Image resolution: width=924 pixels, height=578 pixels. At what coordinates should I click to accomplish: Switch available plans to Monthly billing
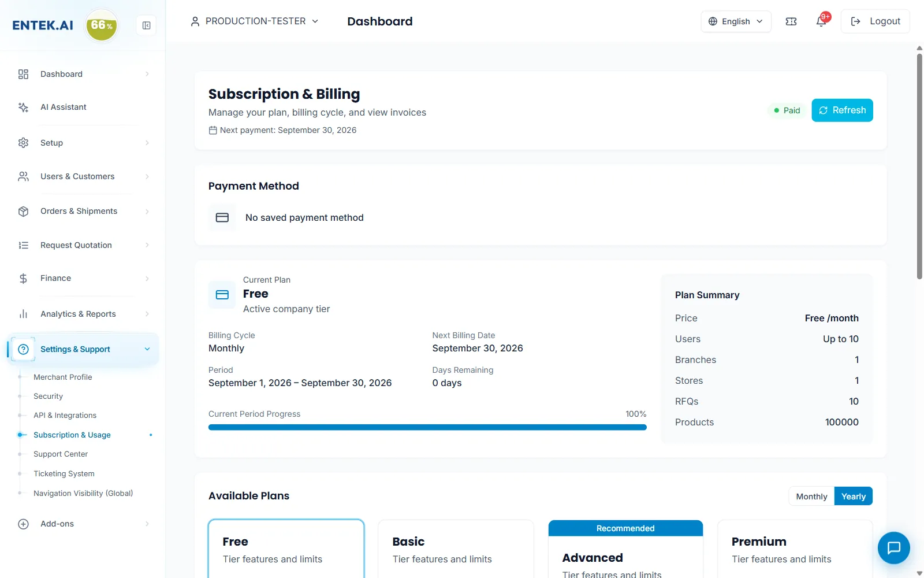(811, 497)
